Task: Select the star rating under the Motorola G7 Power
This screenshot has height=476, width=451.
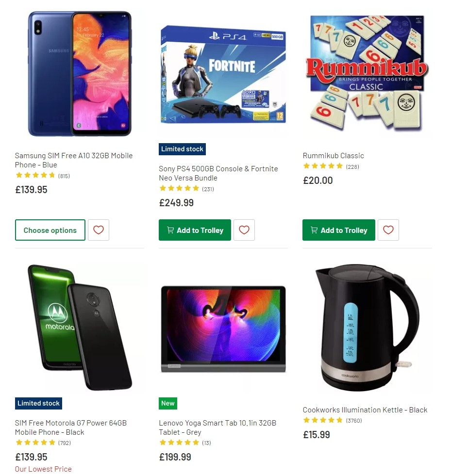Action: [x=35, y=443]
